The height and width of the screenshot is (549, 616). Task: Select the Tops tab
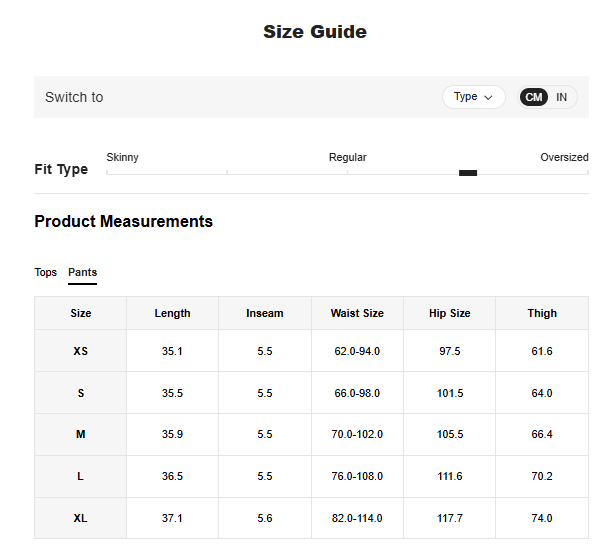[x=46, y=272]
